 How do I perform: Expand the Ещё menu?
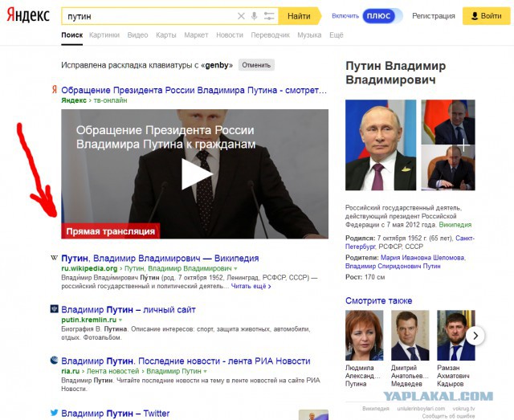[x=337, y=35]
